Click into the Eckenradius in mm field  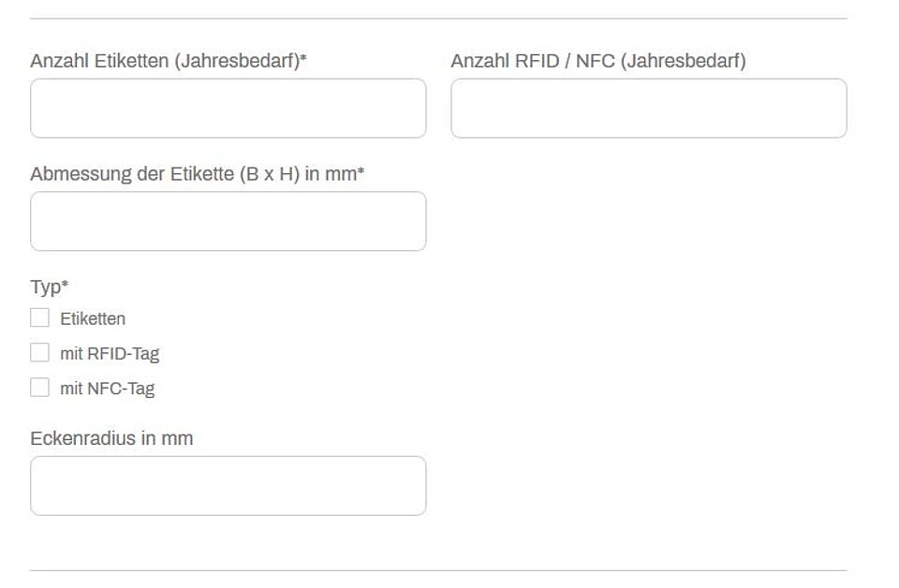228,486
